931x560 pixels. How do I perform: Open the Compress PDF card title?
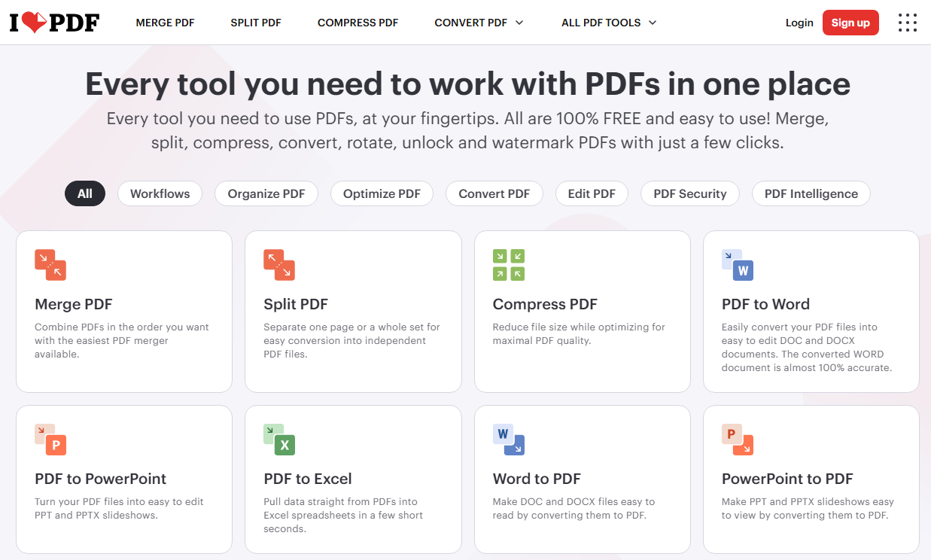tap(545, 304)
